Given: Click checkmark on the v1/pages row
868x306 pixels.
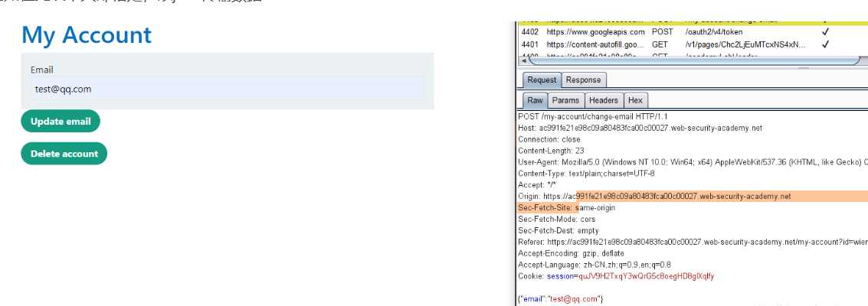Looking at the screenshot, I should [x=825, y=44].
